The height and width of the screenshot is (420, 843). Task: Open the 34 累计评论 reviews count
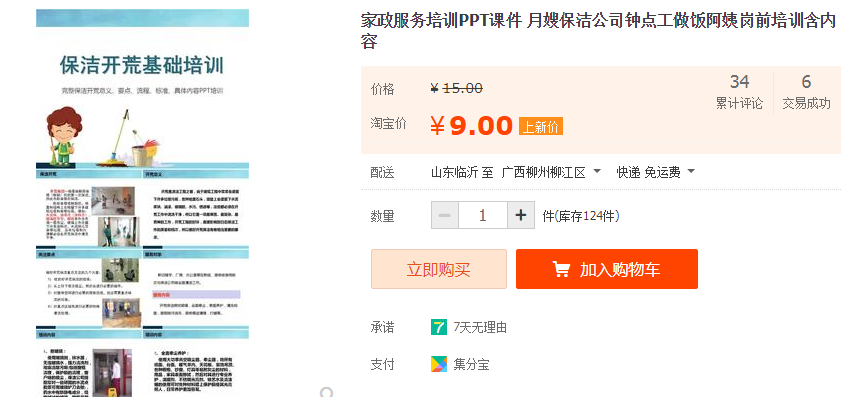point(739,92)
